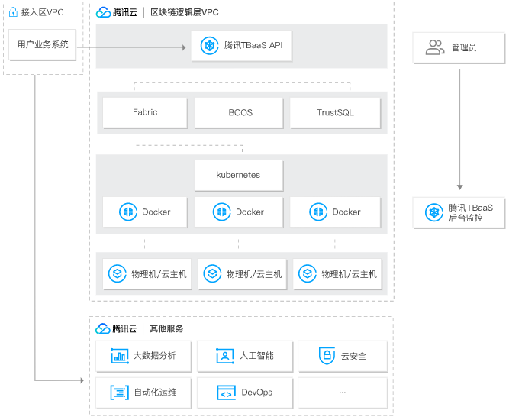Viewport: 509px width, 420px height.
Task: Click the middle 物理机/云主机 icon
Action: 212,273
